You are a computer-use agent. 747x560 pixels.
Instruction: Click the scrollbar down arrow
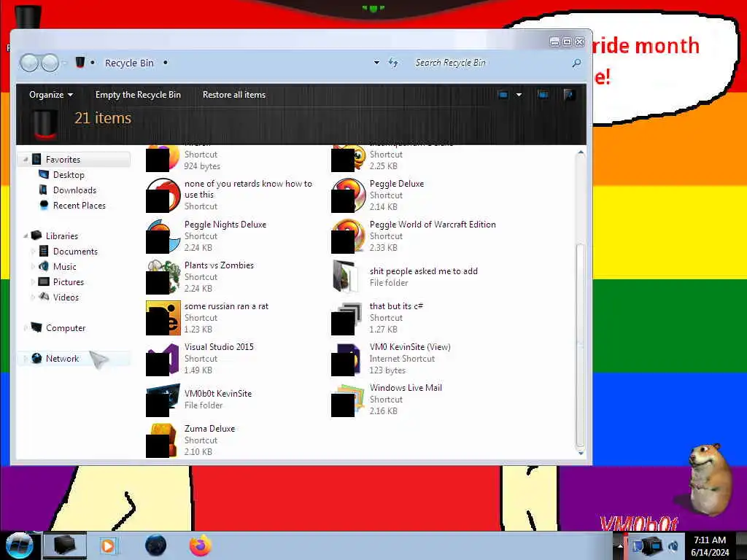tap(580, 453)
